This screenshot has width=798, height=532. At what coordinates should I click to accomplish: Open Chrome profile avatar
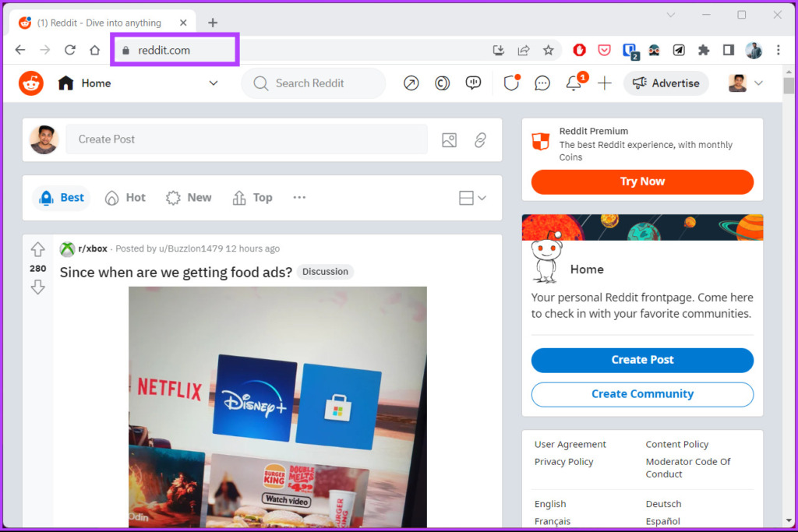click(x=754, y=50)
